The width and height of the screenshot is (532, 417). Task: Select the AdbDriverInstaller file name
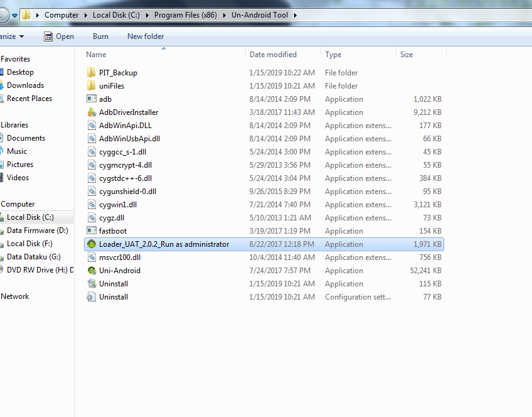129,112
